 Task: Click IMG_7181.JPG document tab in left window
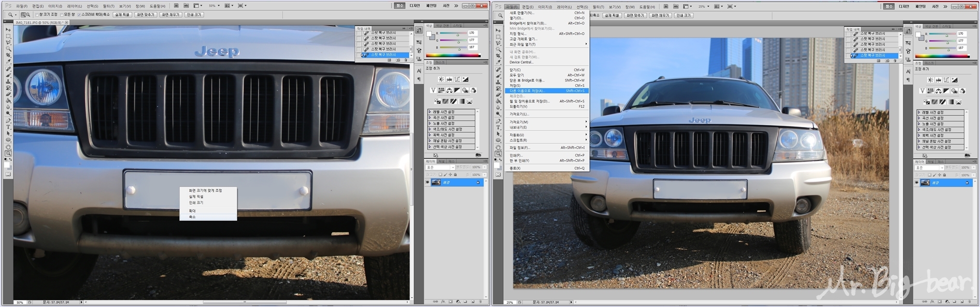[42, 23]
